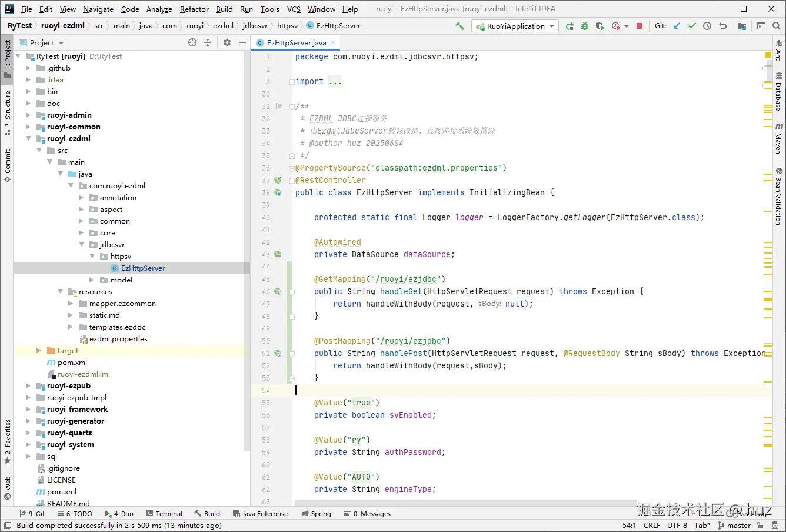
Task: Open Git history with the clock icon
Action: point(707,26)
